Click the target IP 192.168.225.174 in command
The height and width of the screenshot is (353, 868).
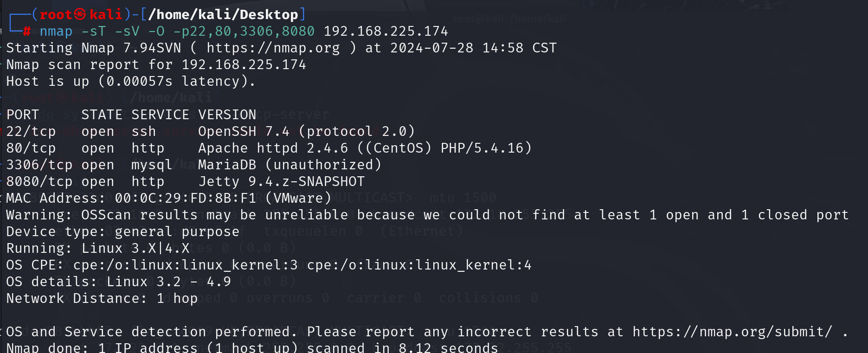pos(386,32)
